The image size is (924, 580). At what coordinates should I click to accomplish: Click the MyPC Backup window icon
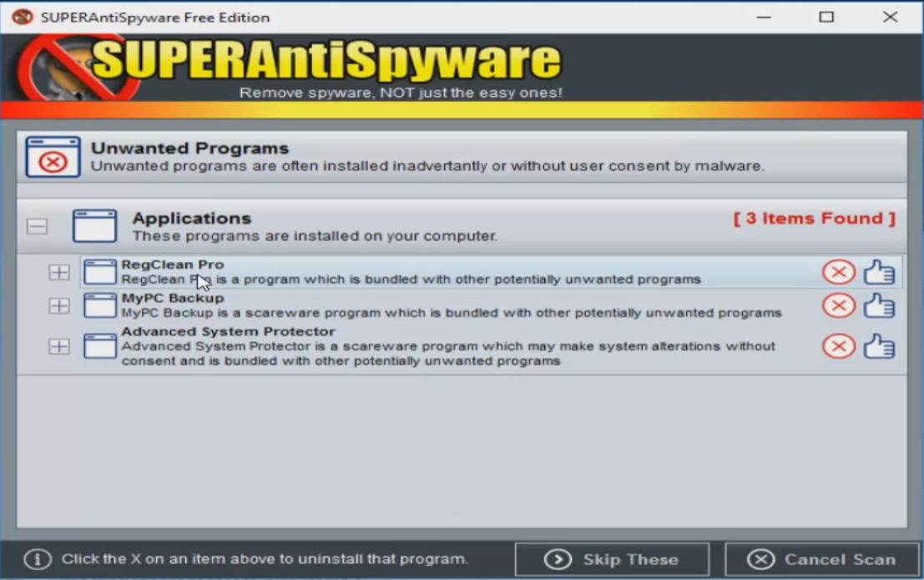coord(99,306)
